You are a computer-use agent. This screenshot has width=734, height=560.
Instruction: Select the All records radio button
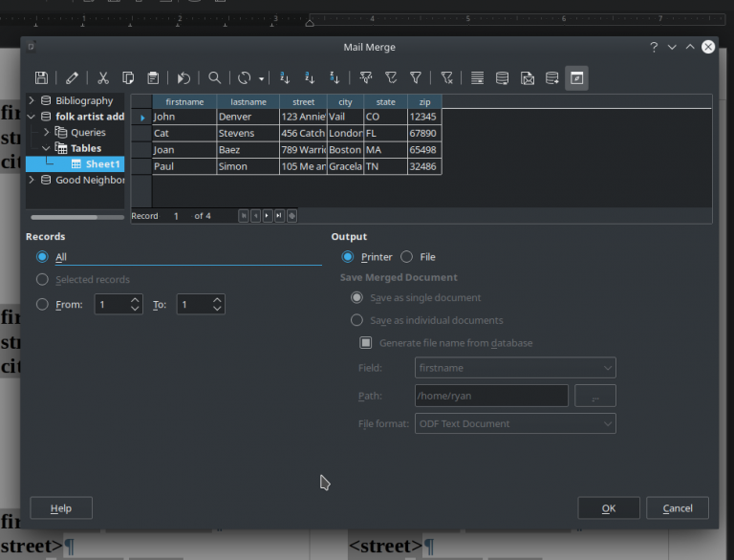42,257
